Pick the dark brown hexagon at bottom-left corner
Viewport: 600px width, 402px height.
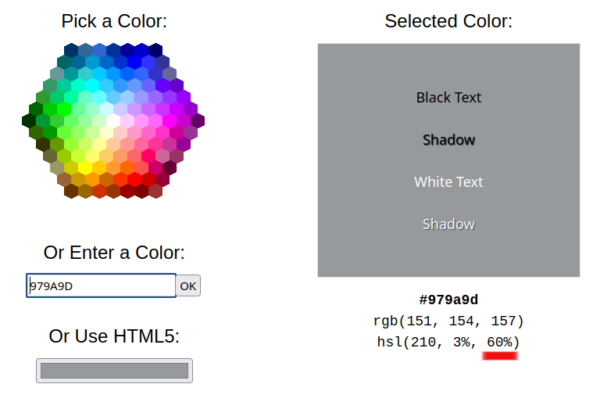coord(71,191)
